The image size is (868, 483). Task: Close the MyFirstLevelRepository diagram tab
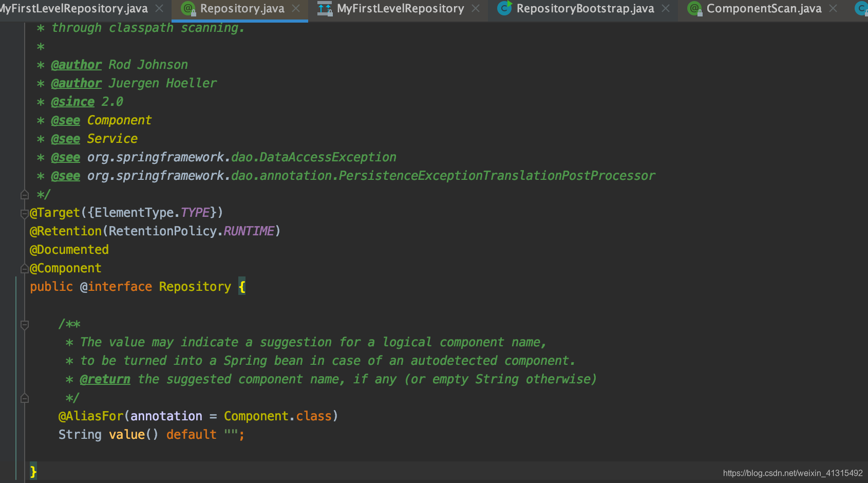pyautogui.click(x=476, y=9)
